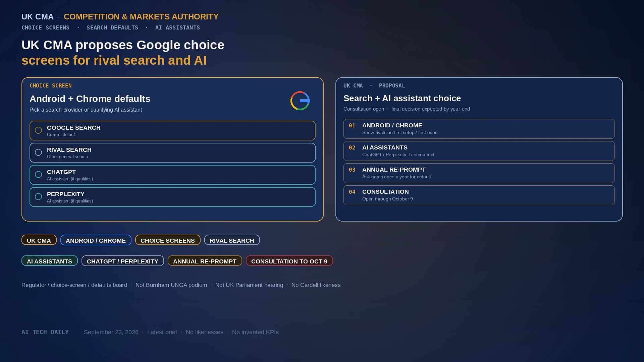Click 'No invented KPIs' footer text

(x=255, y=332)
